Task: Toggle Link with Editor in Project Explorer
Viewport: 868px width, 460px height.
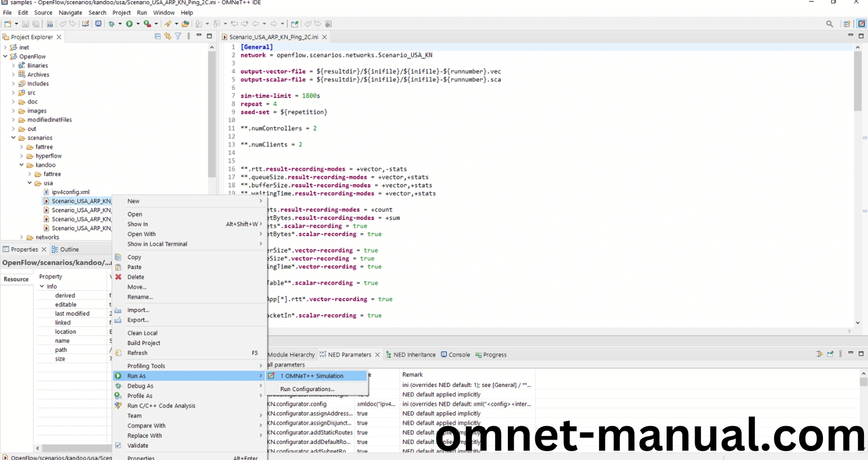Action: pyautogui.click(x=168, y=36)
